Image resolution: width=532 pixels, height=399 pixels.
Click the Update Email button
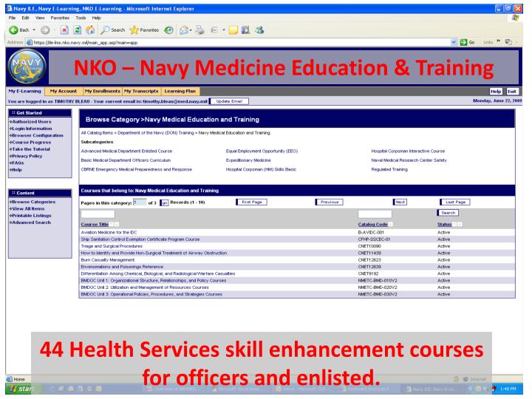point(229,101)
